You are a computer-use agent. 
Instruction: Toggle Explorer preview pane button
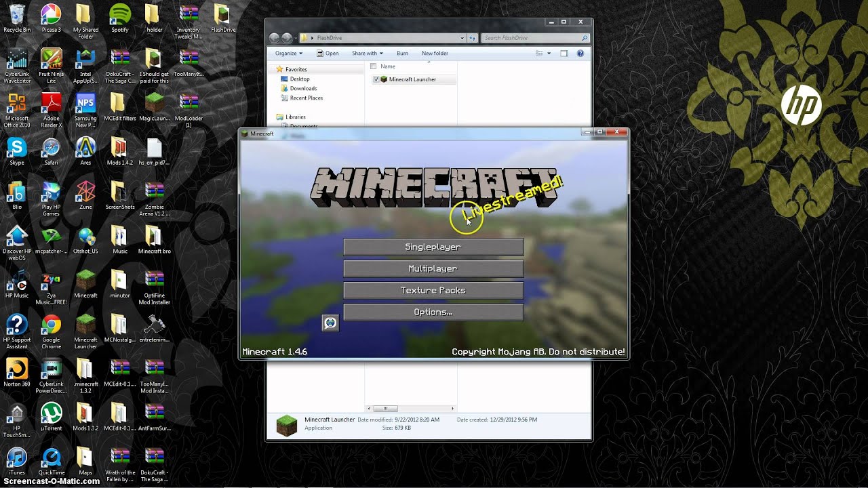pos(564,53)
